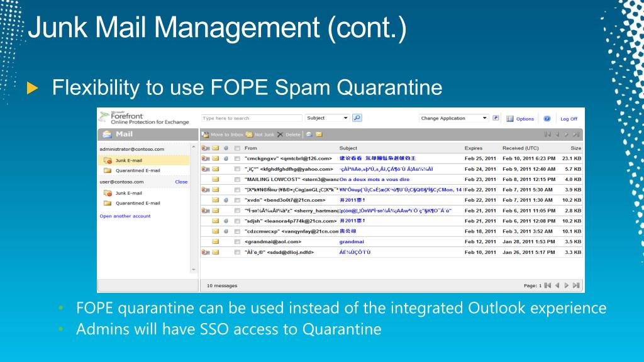Click top toolbar next-page arrow
644x362 pixels.
567,134
